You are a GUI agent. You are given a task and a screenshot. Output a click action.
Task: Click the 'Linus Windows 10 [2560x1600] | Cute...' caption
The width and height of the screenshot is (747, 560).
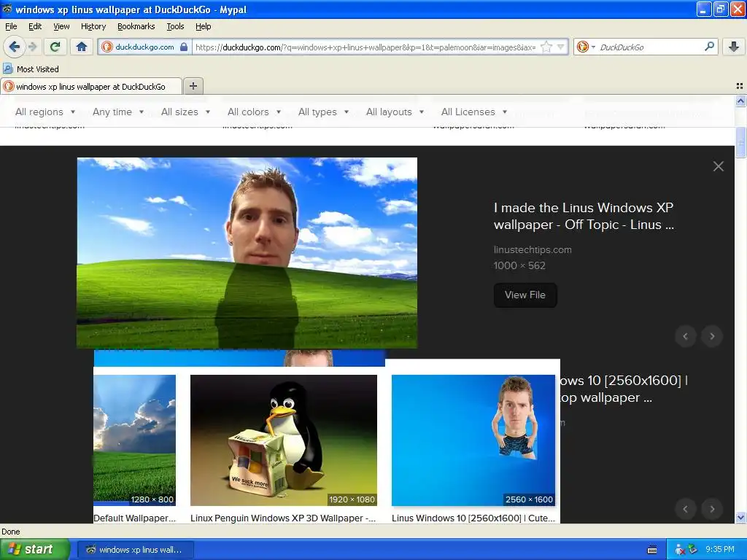(x=473, y=518)
